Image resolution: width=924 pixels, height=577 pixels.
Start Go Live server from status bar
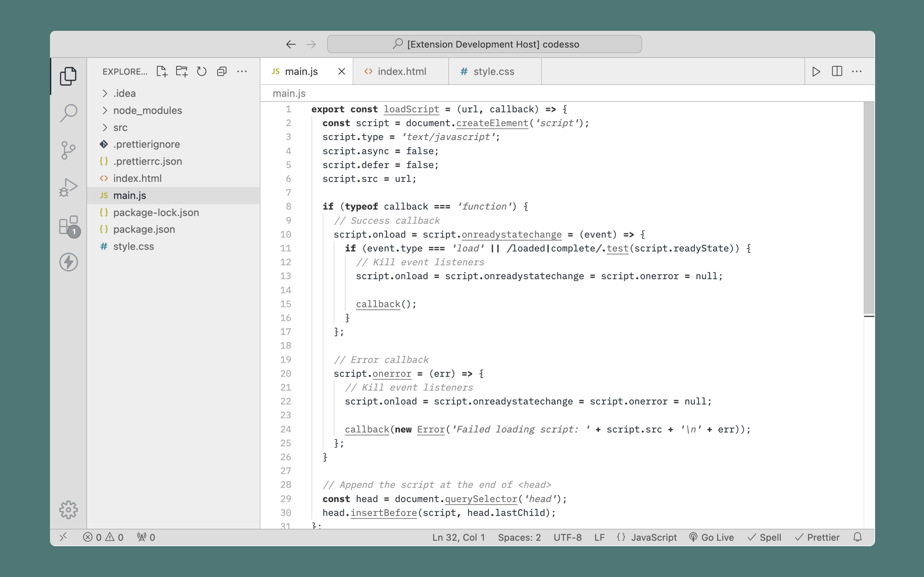[x=712, y=537]
